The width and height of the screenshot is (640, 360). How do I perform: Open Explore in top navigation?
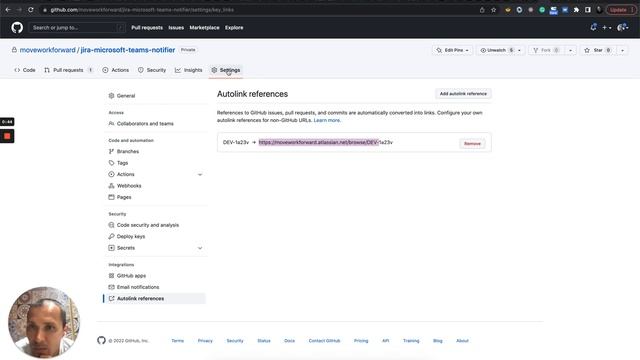(x=234, y=28)
